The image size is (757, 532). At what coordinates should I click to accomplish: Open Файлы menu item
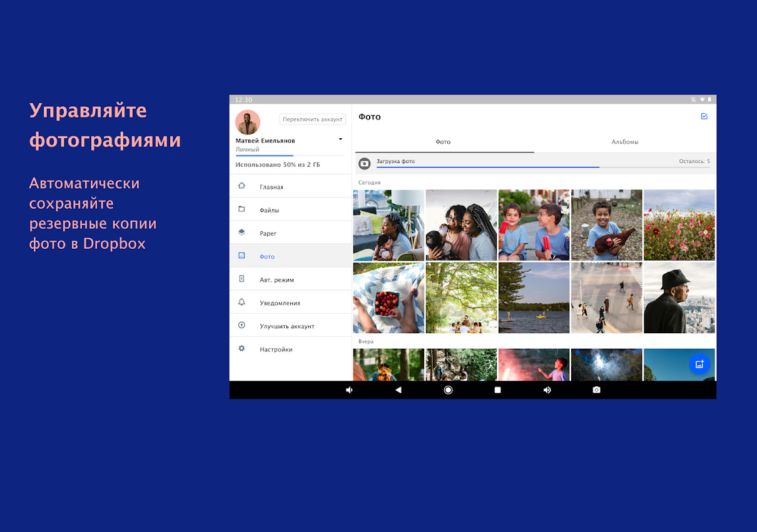pos(291,209)
